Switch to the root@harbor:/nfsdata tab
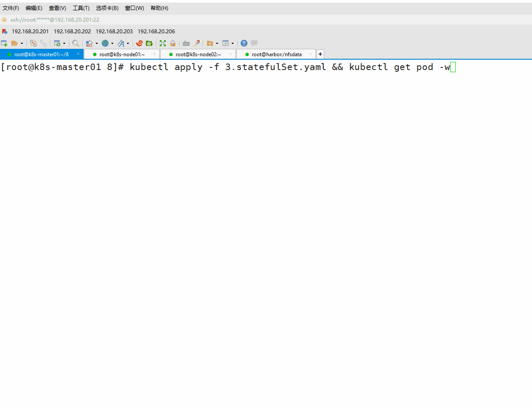Viewport: 532px width, 409px height. click(277, 54)
